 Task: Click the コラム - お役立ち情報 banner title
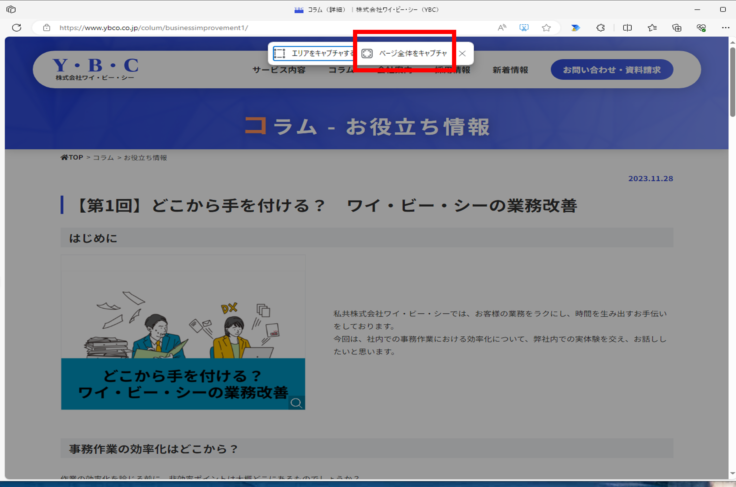click(367, 127)
